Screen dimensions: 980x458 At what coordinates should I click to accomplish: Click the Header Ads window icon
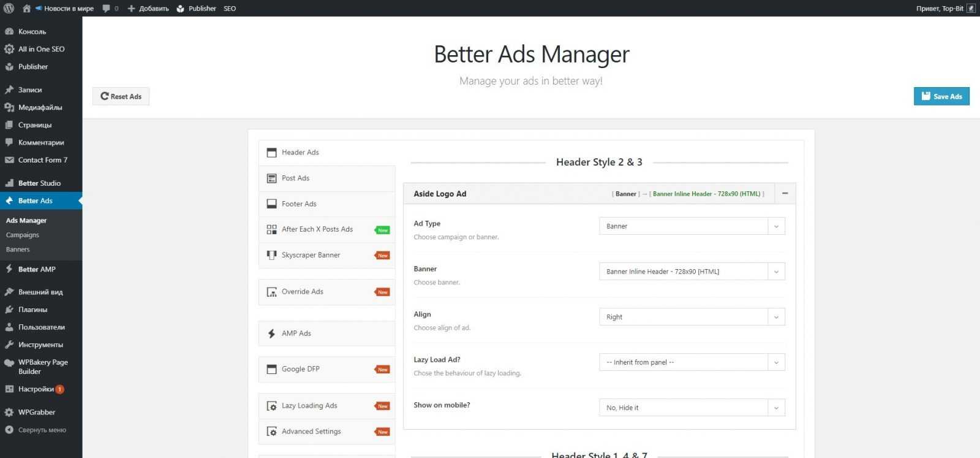point(271,153)
